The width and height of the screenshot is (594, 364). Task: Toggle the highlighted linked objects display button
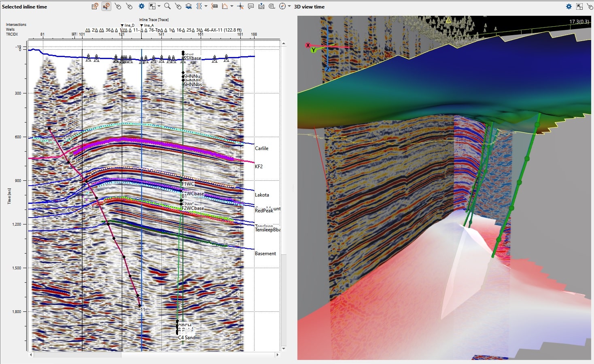[106, 6]
